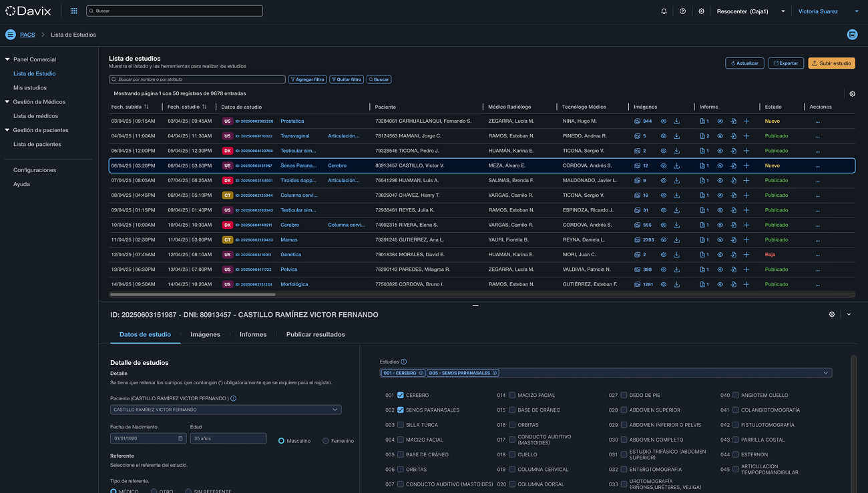Click the help question mark icon in top bar
This screenshot has height=493, width=868.
coord(682,11)
